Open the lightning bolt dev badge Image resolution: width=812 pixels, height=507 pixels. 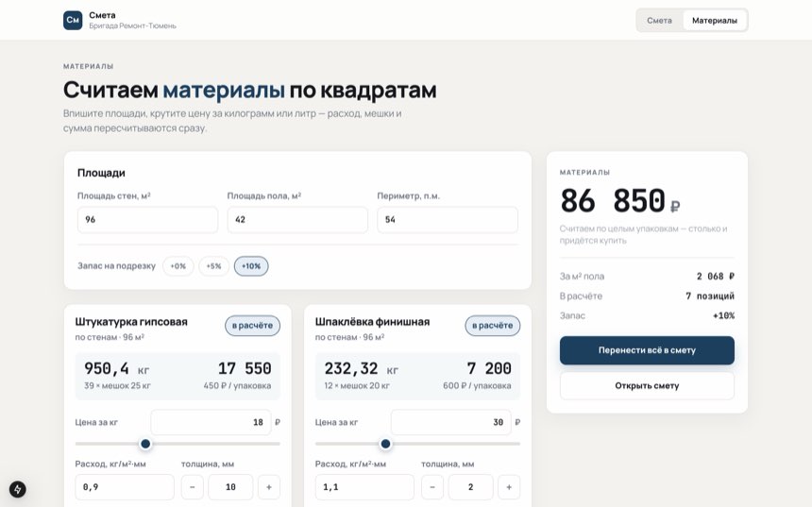pos(18,489)
